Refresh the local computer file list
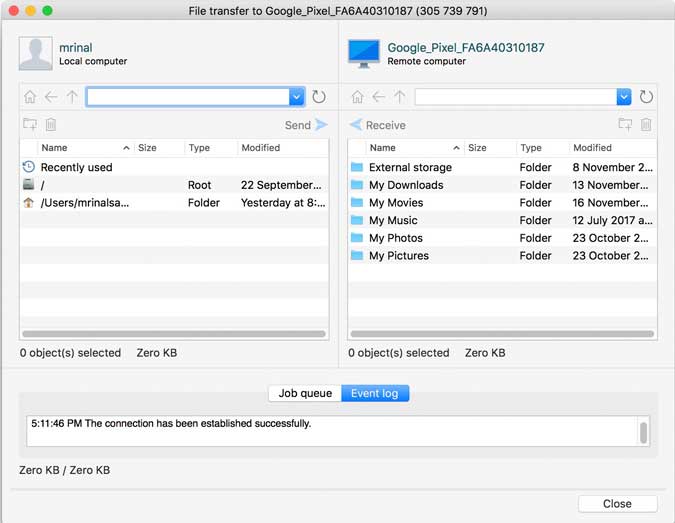The image size is (675, 523). click(x=319, y=97)
